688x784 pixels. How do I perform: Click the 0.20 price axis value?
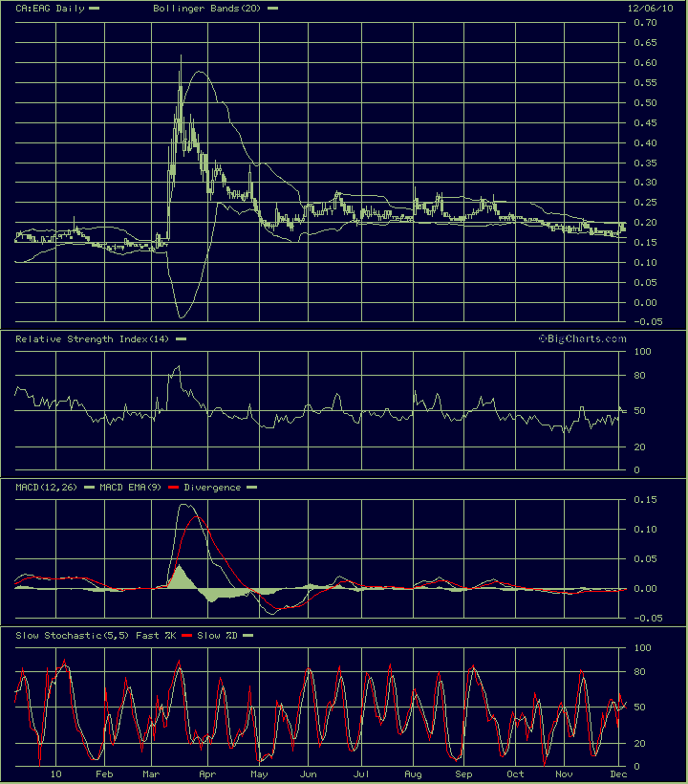tap(645, 223)
